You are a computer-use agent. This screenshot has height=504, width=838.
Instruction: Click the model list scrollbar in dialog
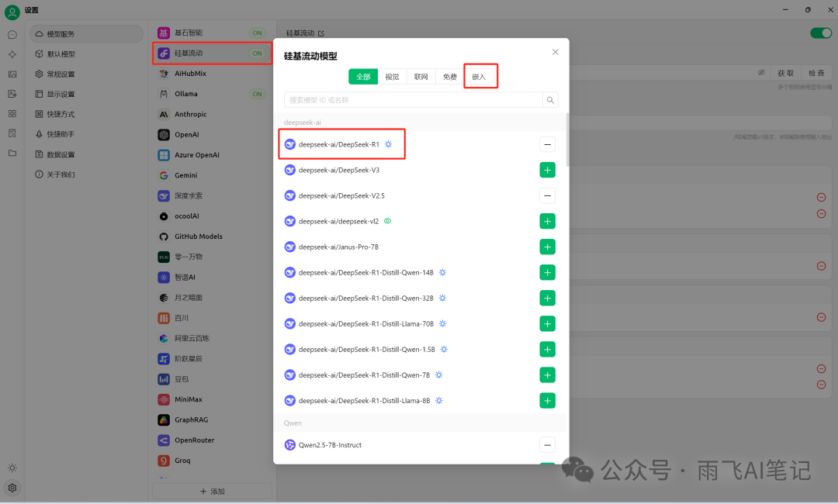coord(567,140)
